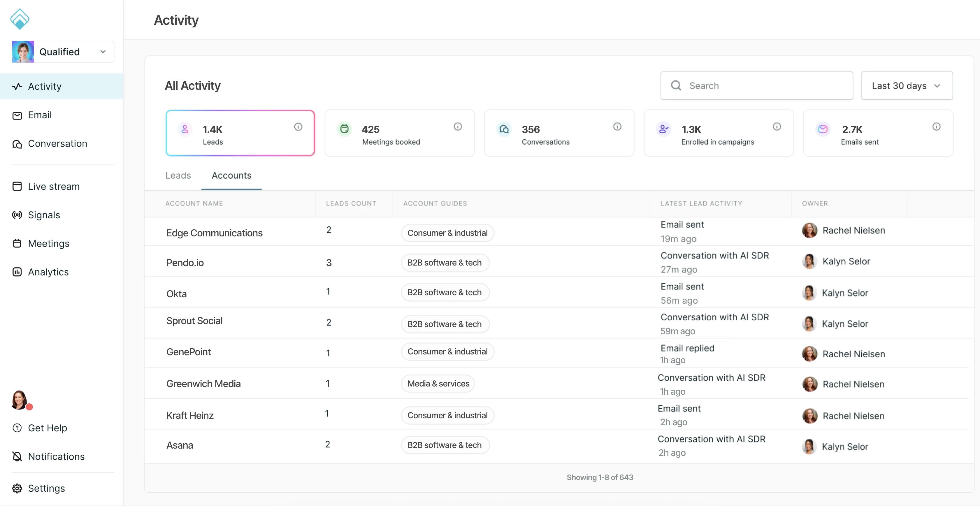Open Get Help

(x=40, y=428)
